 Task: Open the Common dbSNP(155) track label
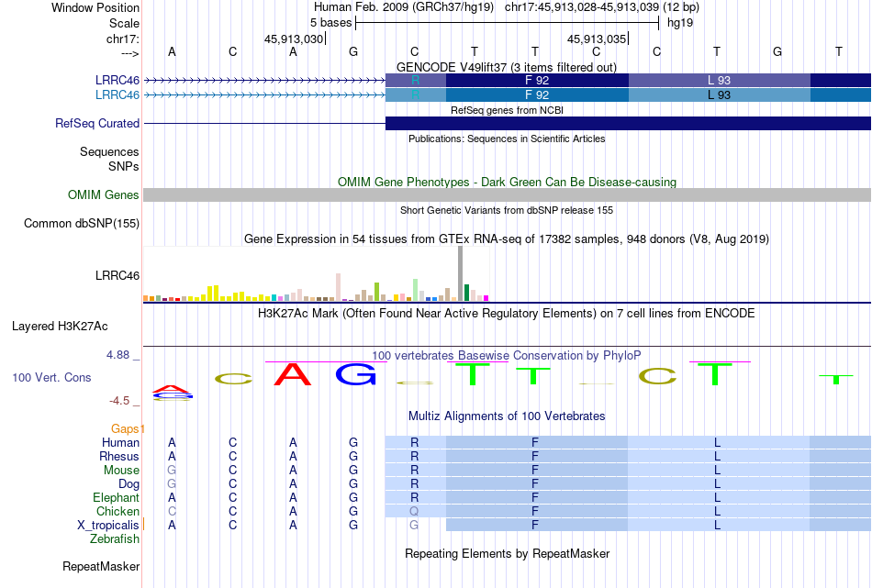81,224
